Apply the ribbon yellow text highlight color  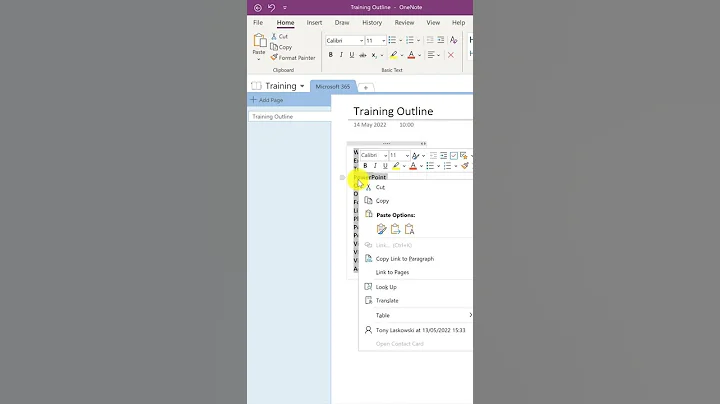click(394, 55)
